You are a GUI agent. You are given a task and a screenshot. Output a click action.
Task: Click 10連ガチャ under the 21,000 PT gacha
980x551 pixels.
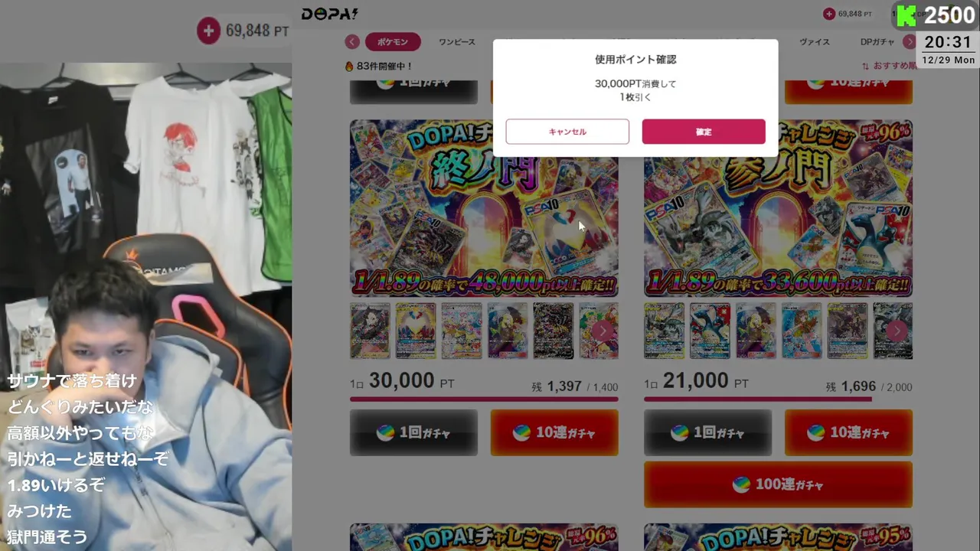coord(848,432)
